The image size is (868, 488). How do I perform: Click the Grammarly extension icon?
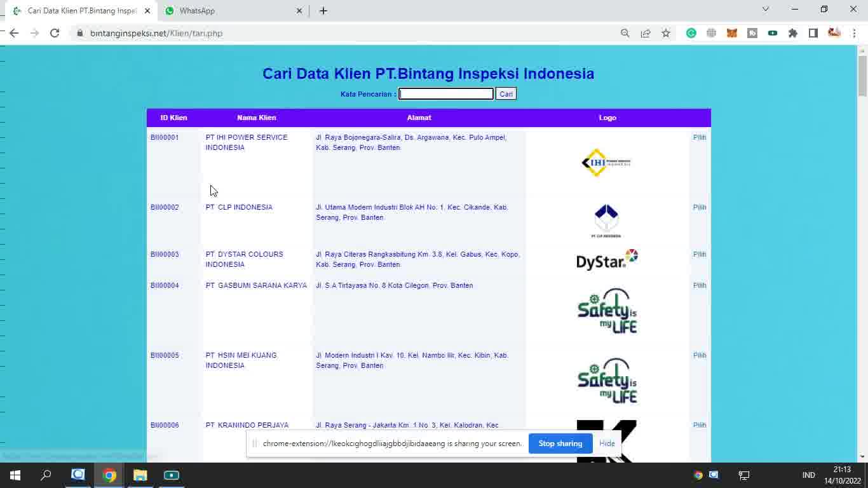click(691, 33)
